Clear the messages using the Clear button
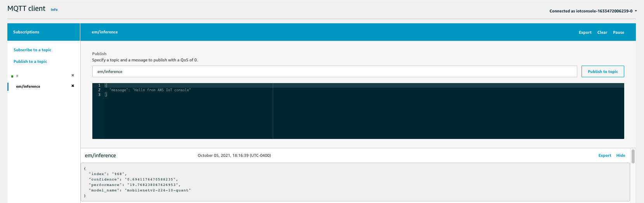Screen dimensions: 644x203 pos(602,33)
